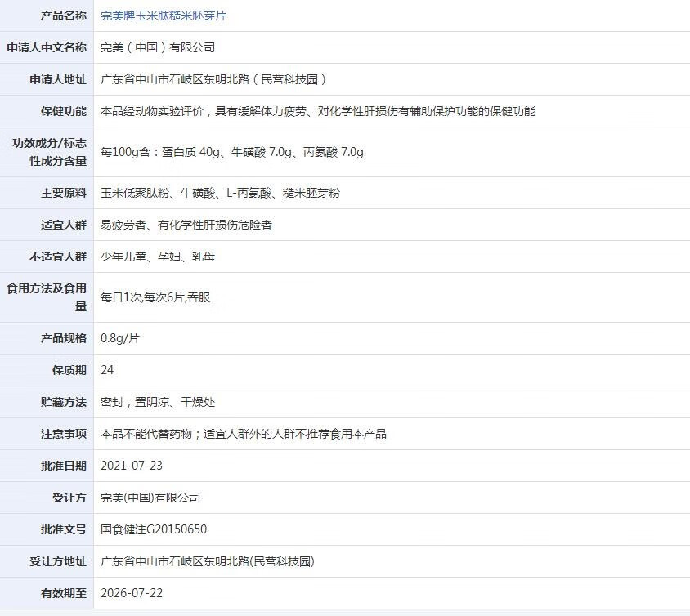
Task: Click the 受让方地址 label
Action: [58, 561]
